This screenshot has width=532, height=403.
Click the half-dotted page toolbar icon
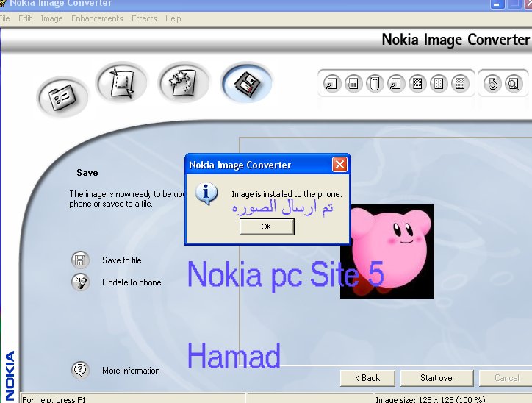coord(439,83)
